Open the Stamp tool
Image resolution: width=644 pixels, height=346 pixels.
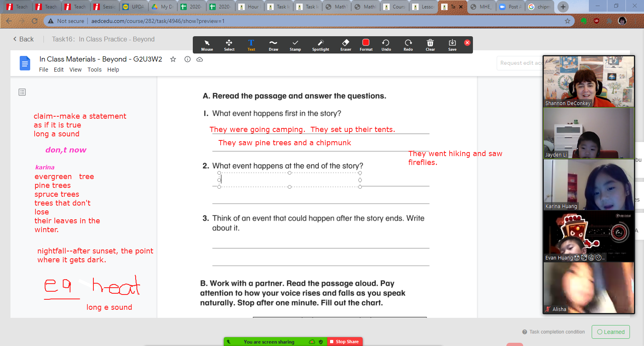tap(295, 45)
